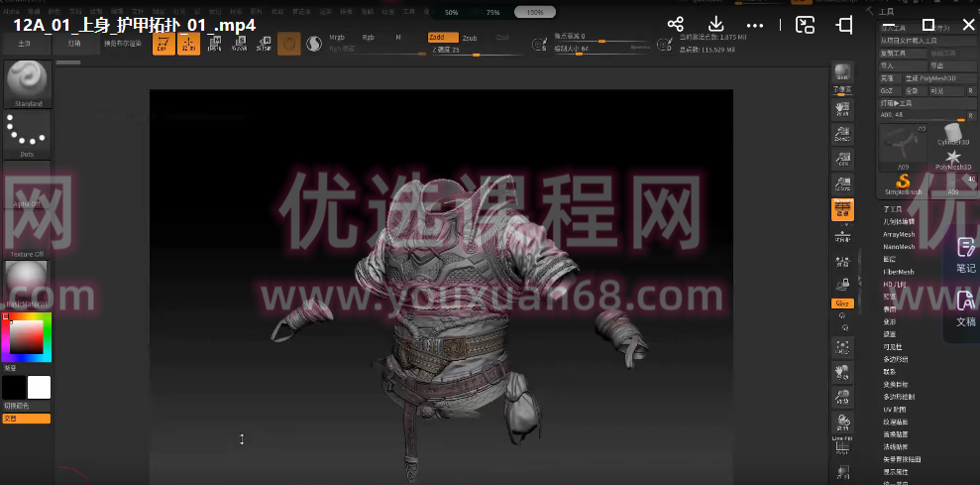Expand the 显示属性 display properties section

pyautogui.click(x=896, y=472)
